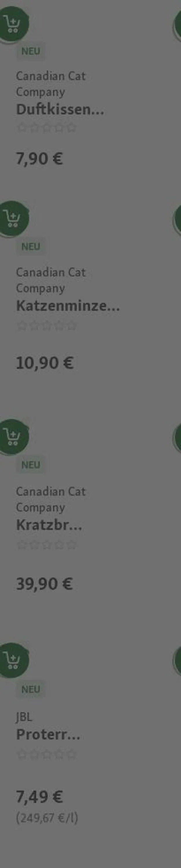
Task: Open star rating of JBL Proterr... product
Action: pos(47,754)
